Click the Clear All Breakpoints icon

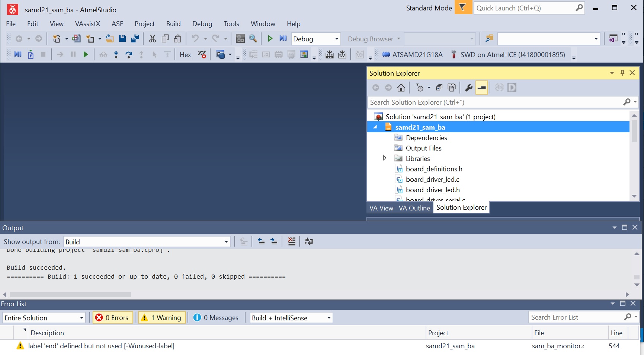(202, 54)
